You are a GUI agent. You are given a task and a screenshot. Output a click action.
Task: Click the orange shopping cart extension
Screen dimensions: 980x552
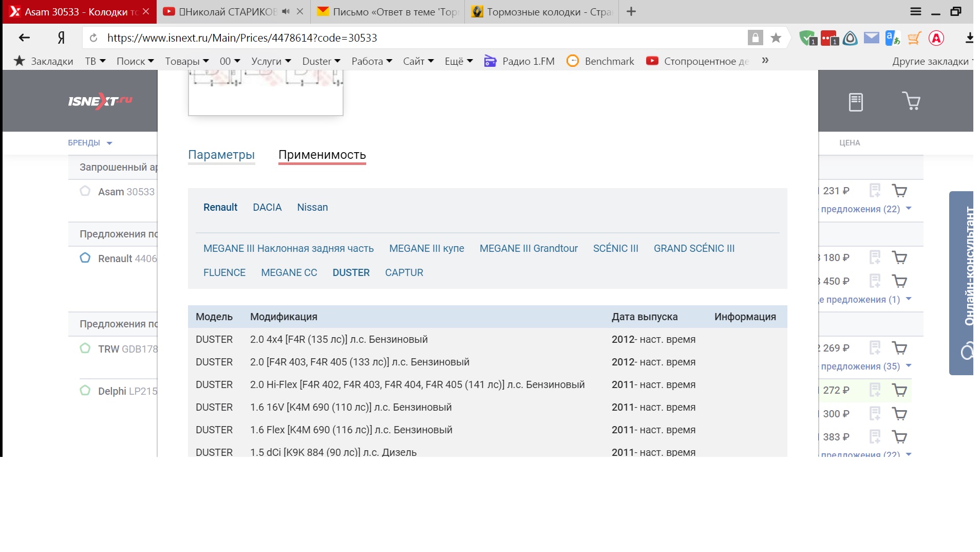pos(914,38)
